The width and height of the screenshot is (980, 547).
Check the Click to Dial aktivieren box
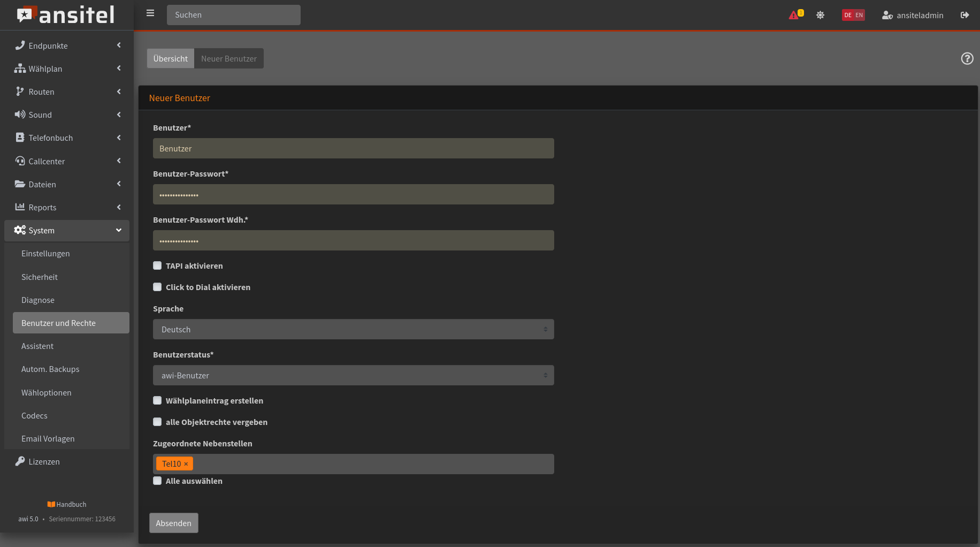pos(157,287)
